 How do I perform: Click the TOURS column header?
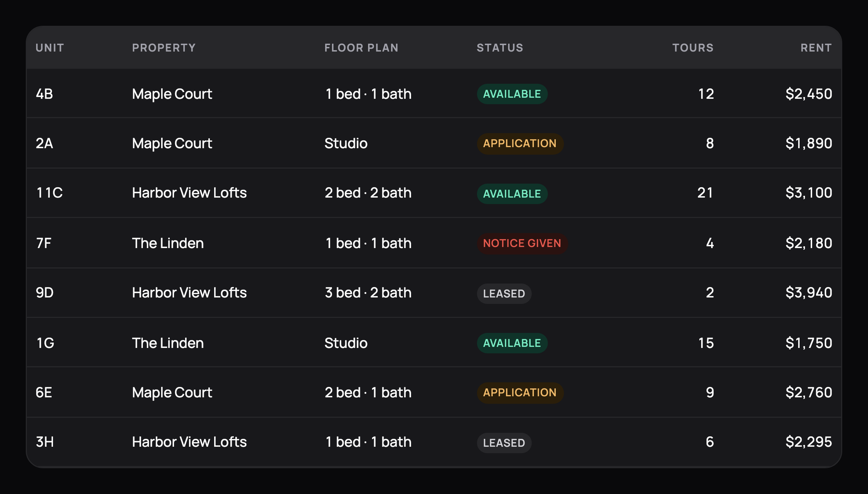(x=693, y=48)
